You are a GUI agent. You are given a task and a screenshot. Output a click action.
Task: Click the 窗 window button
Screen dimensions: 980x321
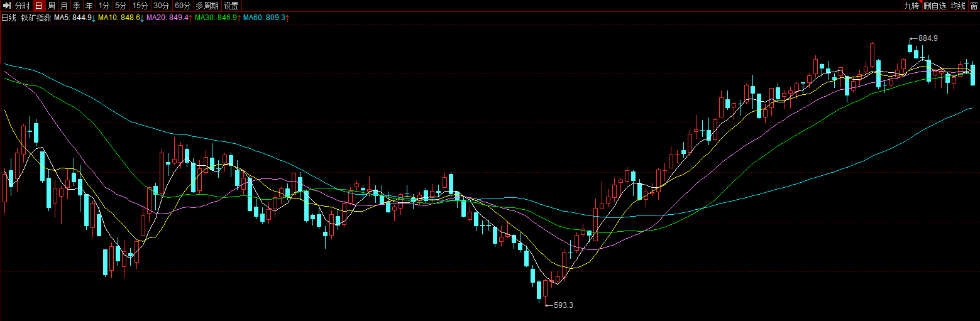click(974, 6)
